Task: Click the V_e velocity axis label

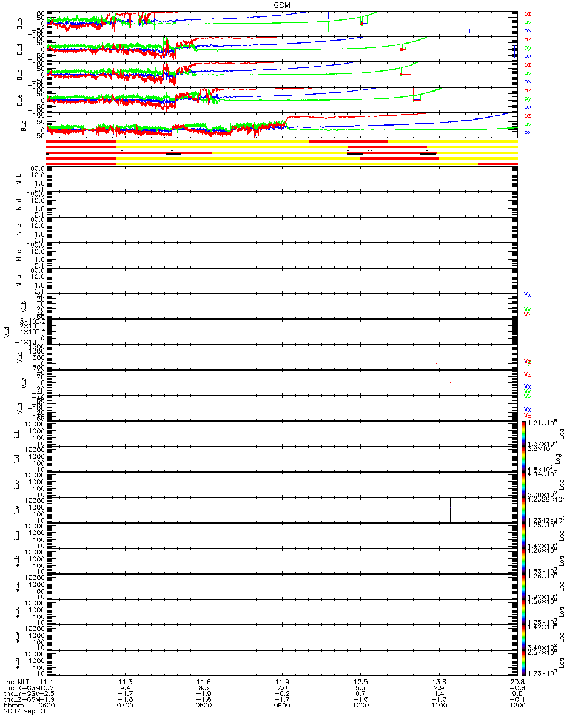Action: 23,382
